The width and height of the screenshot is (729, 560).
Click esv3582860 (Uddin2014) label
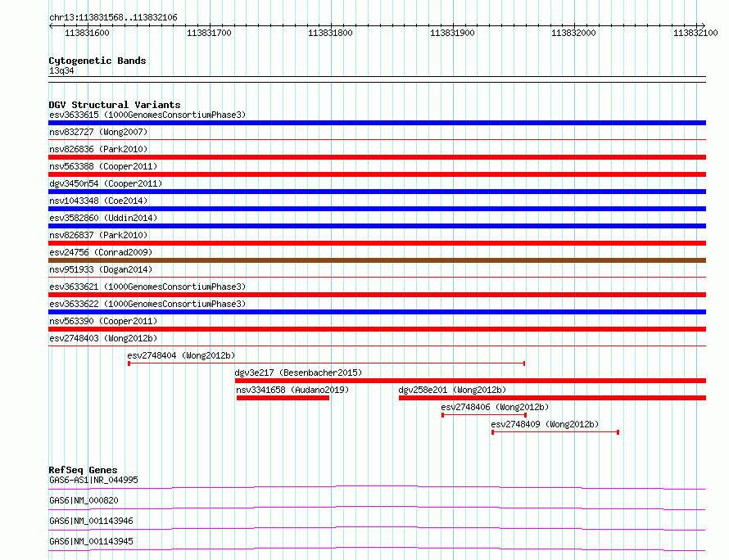[x=103, y=218]
